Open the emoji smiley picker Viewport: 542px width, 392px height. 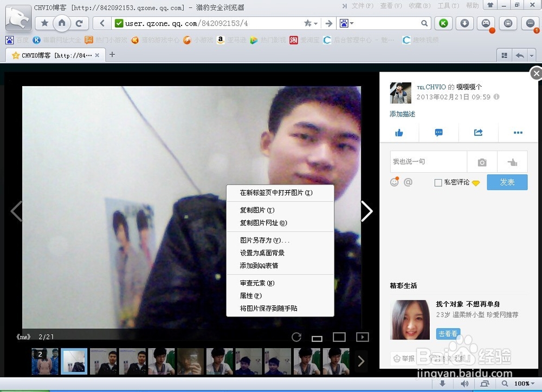(394, 182)
